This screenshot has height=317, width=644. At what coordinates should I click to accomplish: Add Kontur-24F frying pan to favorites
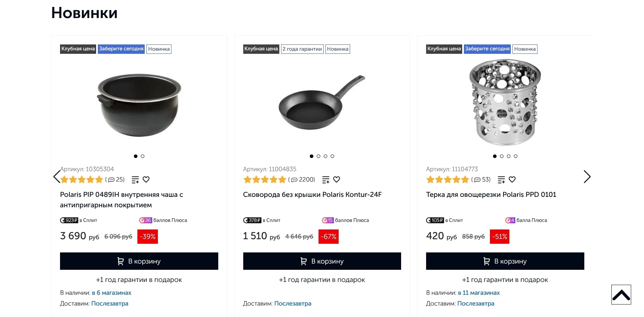click(x=337, y=180)
